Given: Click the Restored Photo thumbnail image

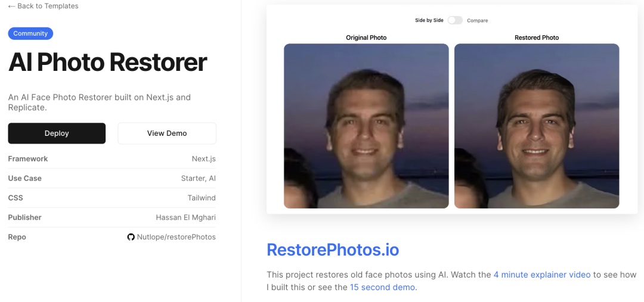Looking at the screenshot, I should point(537,126).
